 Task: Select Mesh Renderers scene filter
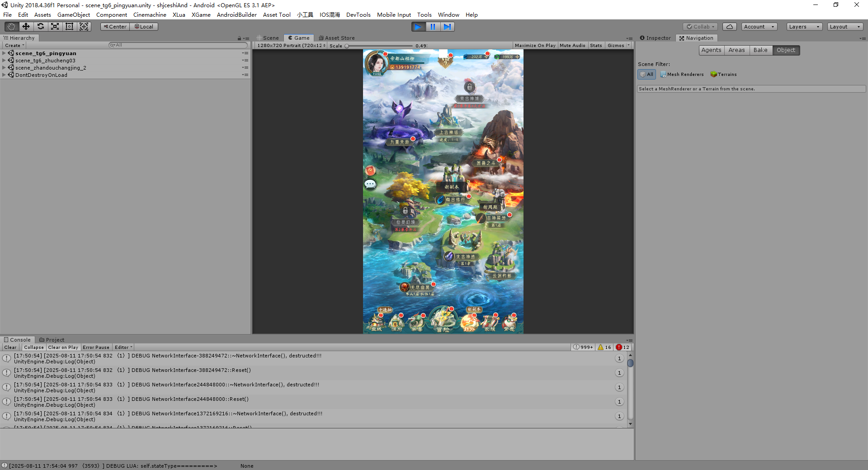(682, 75)
